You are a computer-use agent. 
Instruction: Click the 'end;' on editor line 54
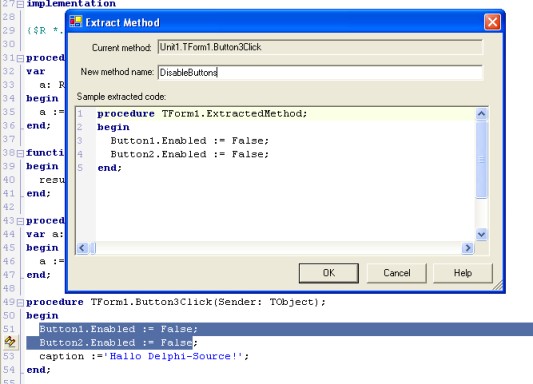point(38,370)
